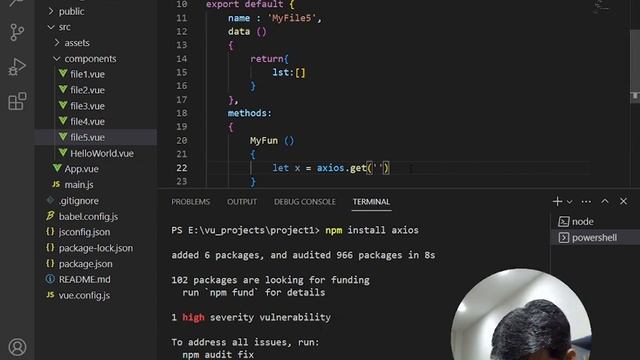Click the Vue icon beside App.vue
Viewport: 640px width, 360px height.
57,168
